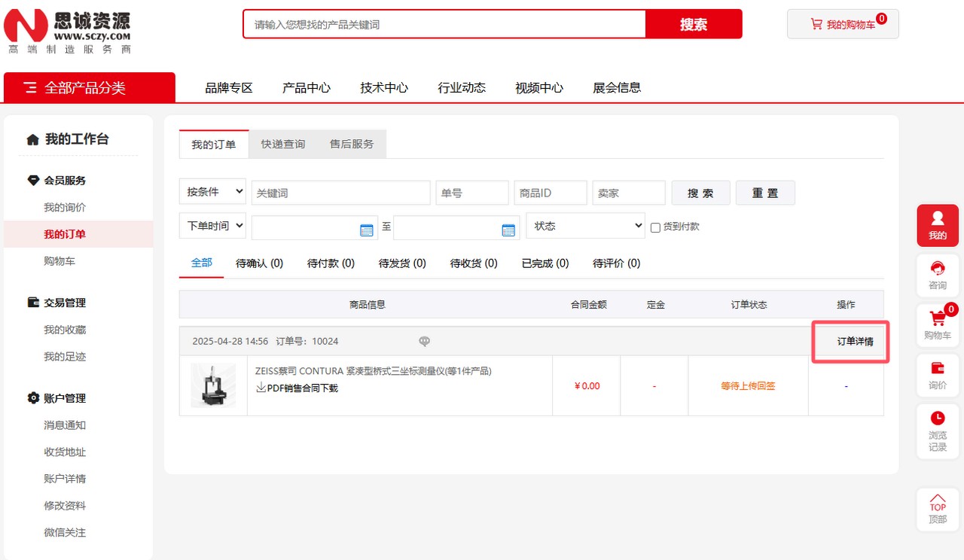
Task: Switch to the 快递查询 tab
Action: click(x=283, y=144)
